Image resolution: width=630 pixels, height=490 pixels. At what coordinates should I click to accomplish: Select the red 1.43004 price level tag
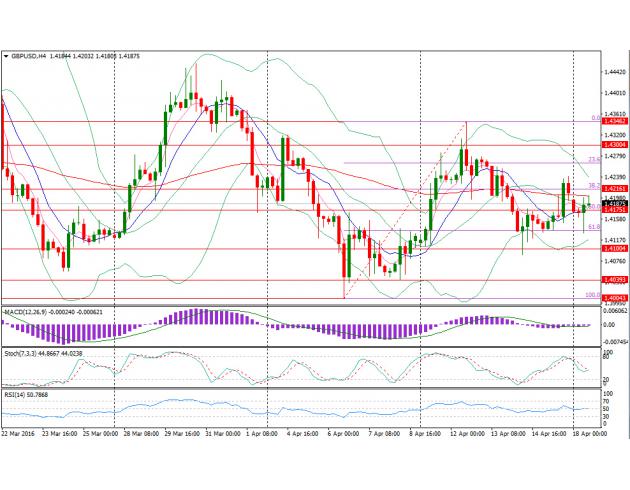pyautogui.click(x=612, y=145)
